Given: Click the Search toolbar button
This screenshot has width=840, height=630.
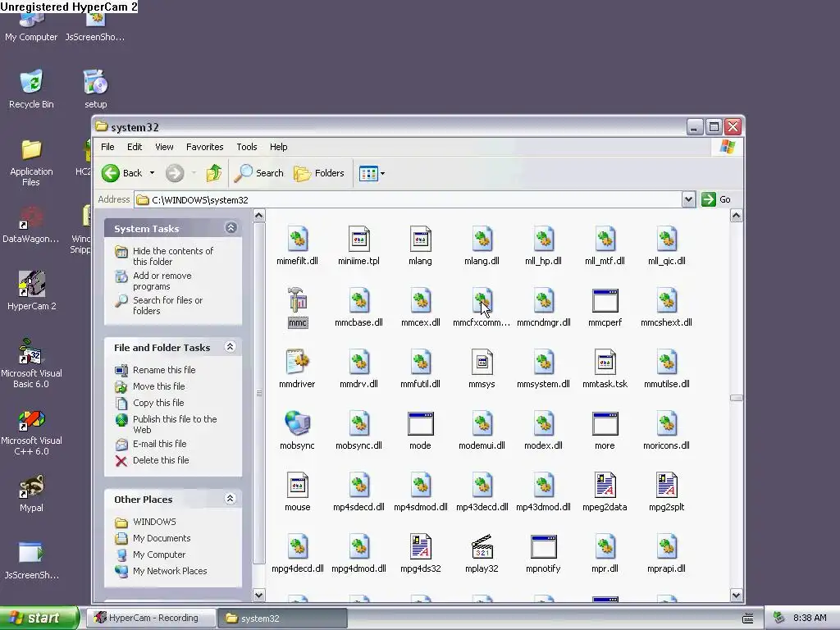Looking at the screenshot, I should pyautogui.click(x=259, y=173).
